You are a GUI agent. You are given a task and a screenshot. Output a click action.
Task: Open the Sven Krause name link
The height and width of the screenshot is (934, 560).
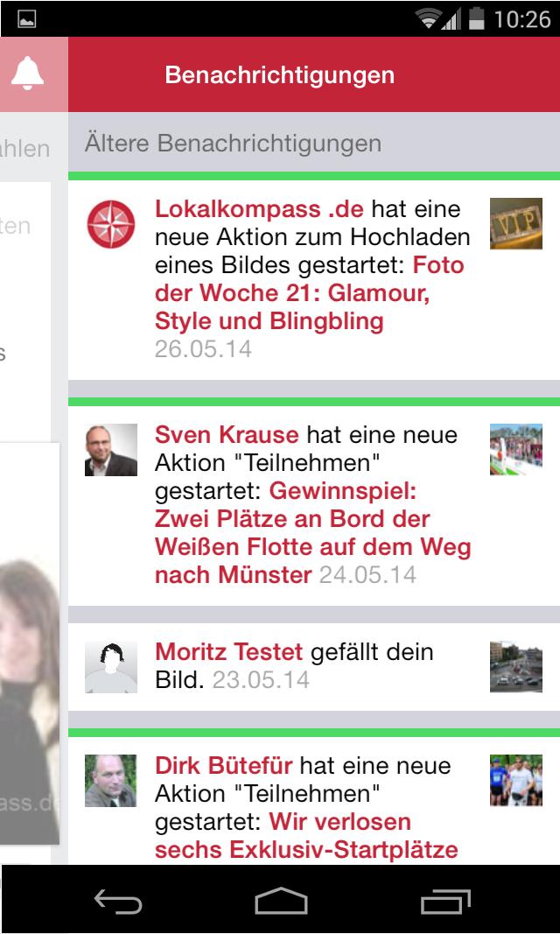(227, 435)
